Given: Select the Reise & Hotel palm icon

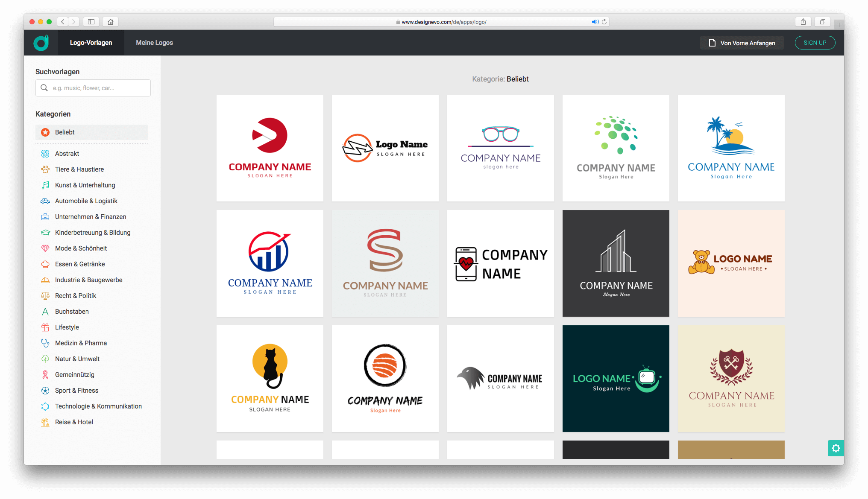Looking at the screenshot, I should click(45, 422).
